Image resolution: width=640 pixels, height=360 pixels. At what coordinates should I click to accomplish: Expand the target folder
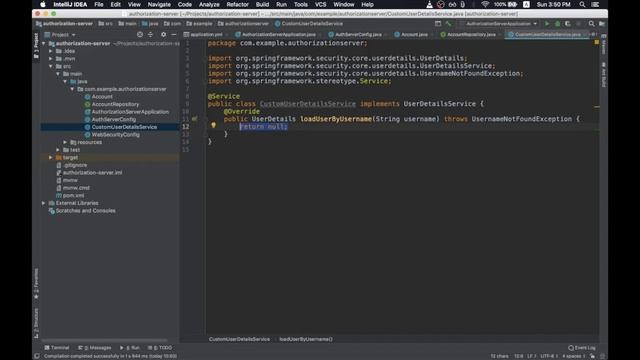click(51, 158)
